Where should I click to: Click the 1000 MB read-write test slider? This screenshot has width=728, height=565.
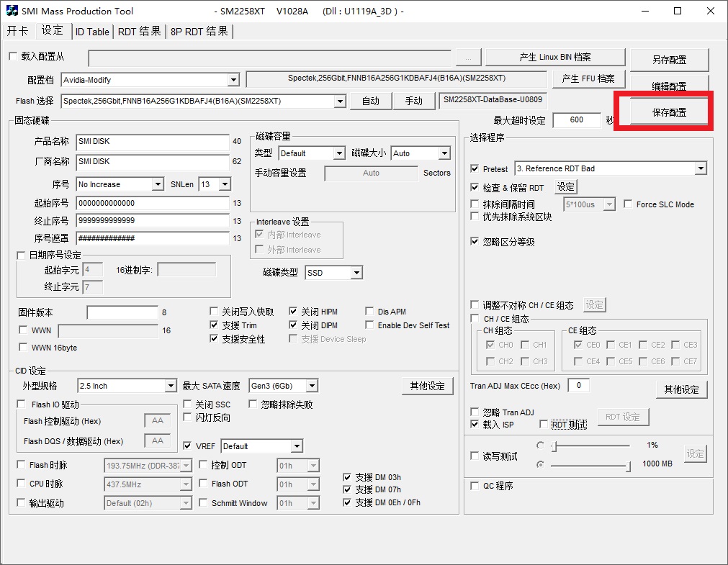click(x=590, y=465)
